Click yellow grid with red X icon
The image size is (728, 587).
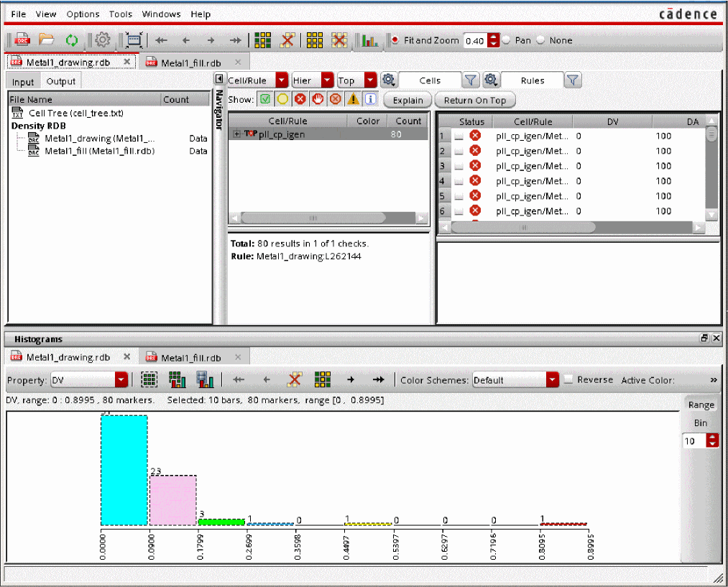339,40
